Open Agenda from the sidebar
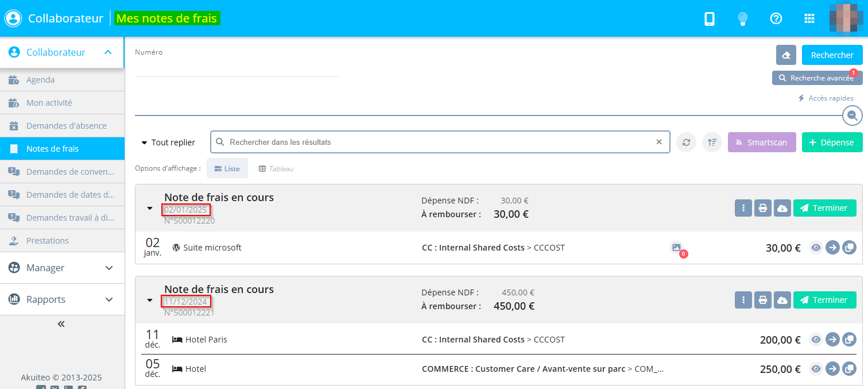This screenshot has width=868, height=389. point(40,80)
